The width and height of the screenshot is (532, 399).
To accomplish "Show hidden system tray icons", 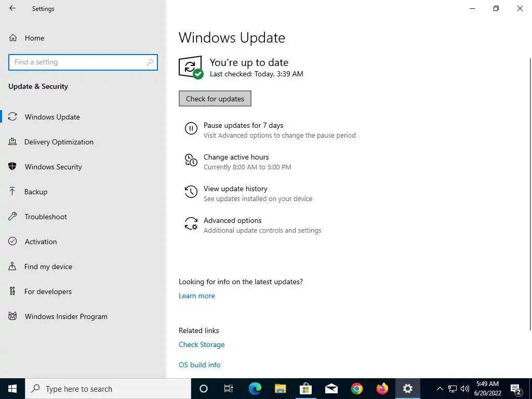I will (440, 389).
